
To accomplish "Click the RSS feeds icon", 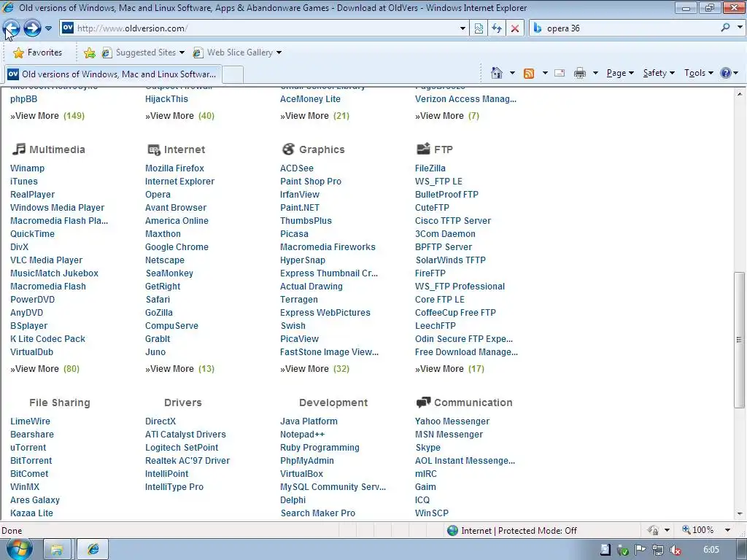I will (529, 73).
